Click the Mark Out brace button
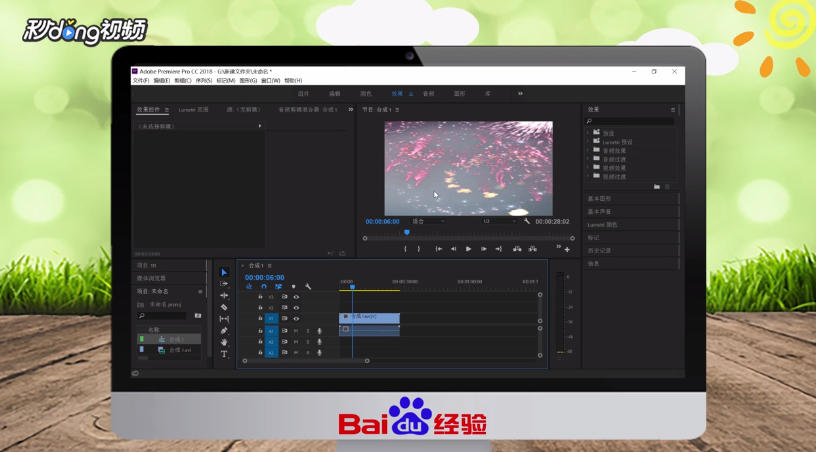 (418, 249)
